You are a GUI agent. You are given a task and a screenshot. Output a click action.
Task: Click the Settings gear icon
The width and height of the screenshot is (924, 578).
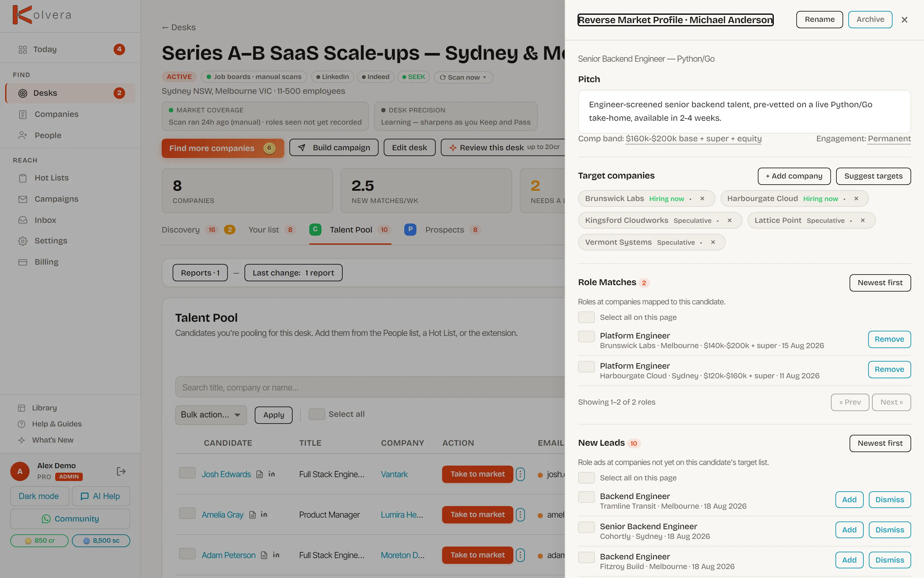(x=22, y=241)
